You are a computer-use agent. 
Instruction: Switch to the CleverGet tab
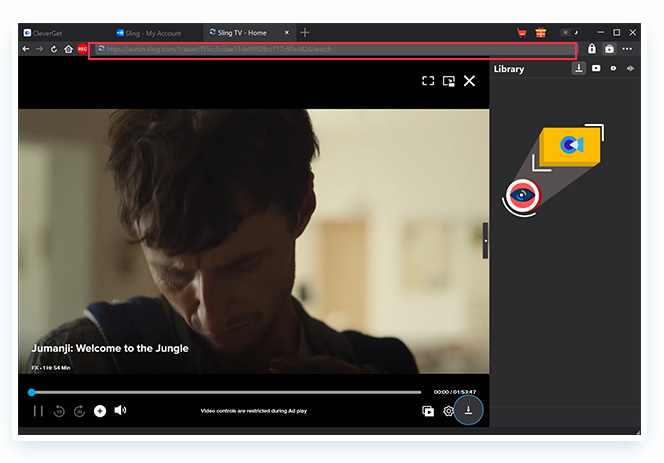(43, 33)
